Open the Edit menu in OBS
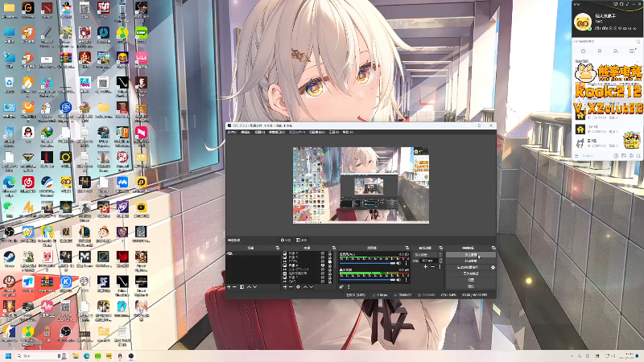Viewport: 644px width, 362px height. tap(246, 132)
